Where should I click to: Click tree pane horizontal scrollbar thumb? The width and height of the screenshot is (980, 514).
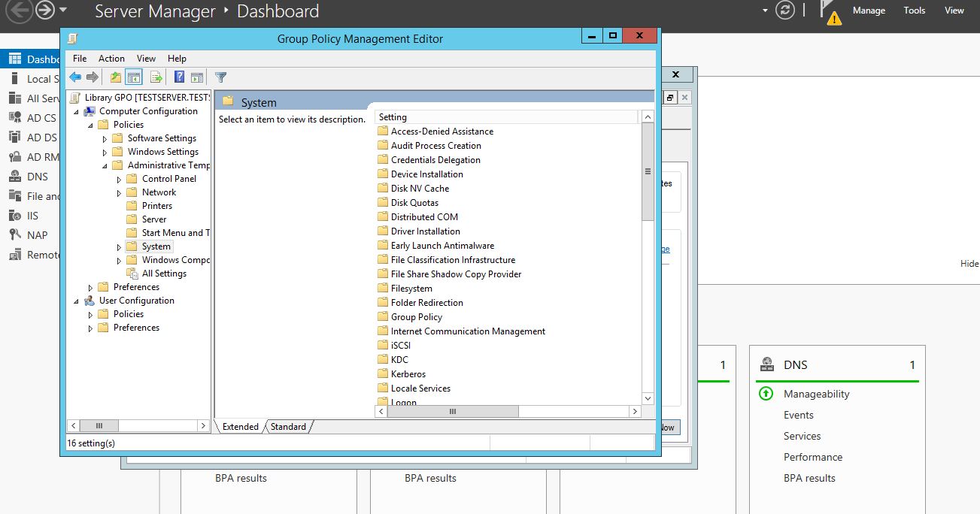click(99, 425)
